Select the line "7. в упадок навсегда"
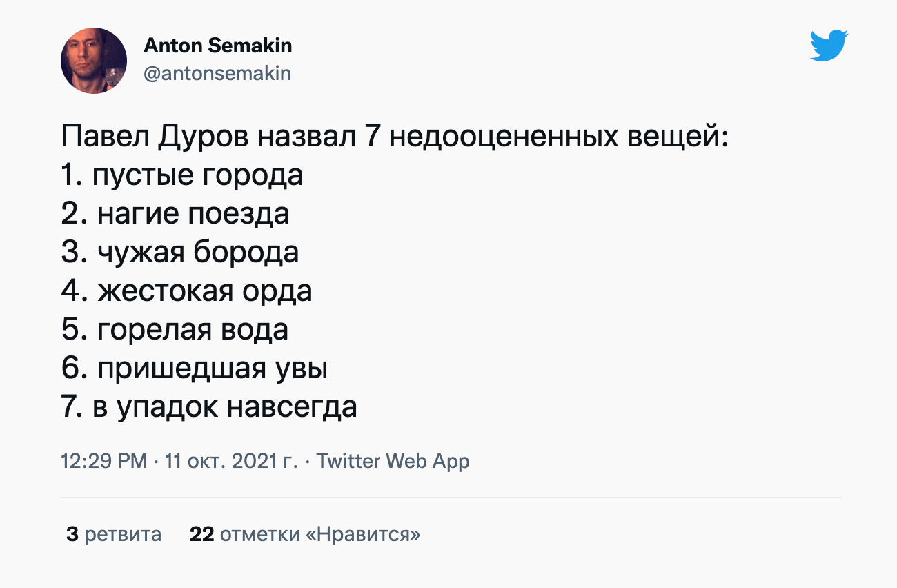This screenshot has height=588, width=897. point(209,407)
